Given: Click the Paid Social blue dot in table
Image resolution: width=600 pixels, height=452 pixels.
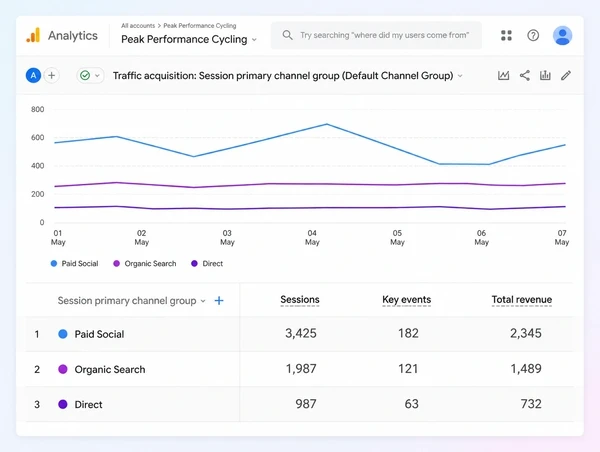Looking at the screenshot, I should point(63,334).
